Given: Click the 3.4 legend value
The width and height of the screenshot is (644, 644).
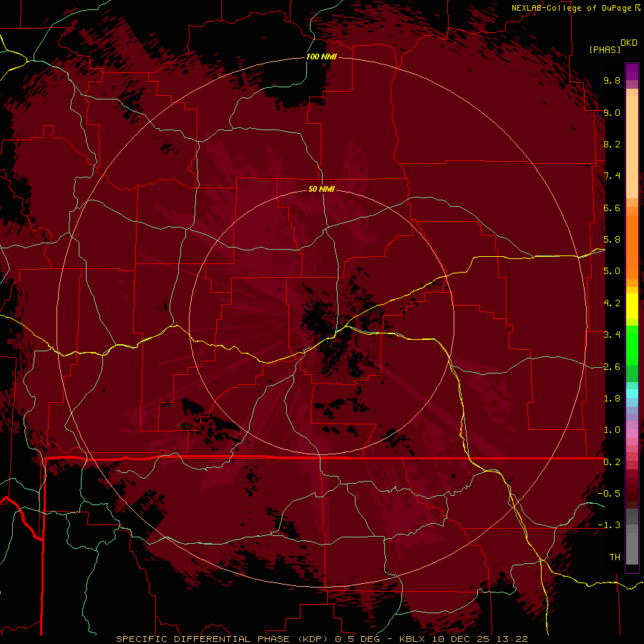Looking at the screenshot, I should coord(612,335).
